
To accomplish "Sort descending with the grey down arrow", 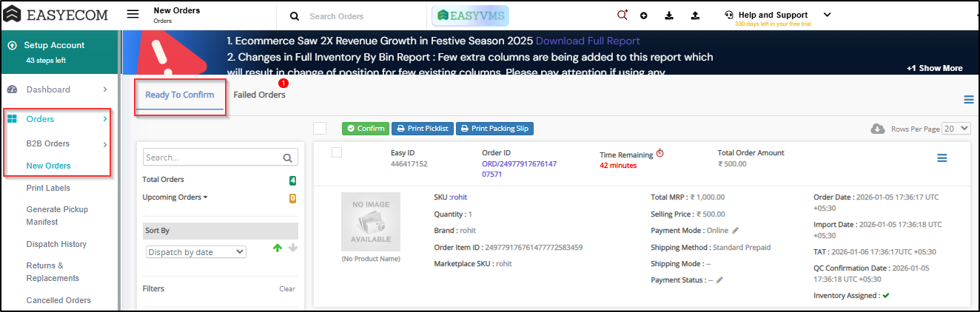I will tap(293, 248).
